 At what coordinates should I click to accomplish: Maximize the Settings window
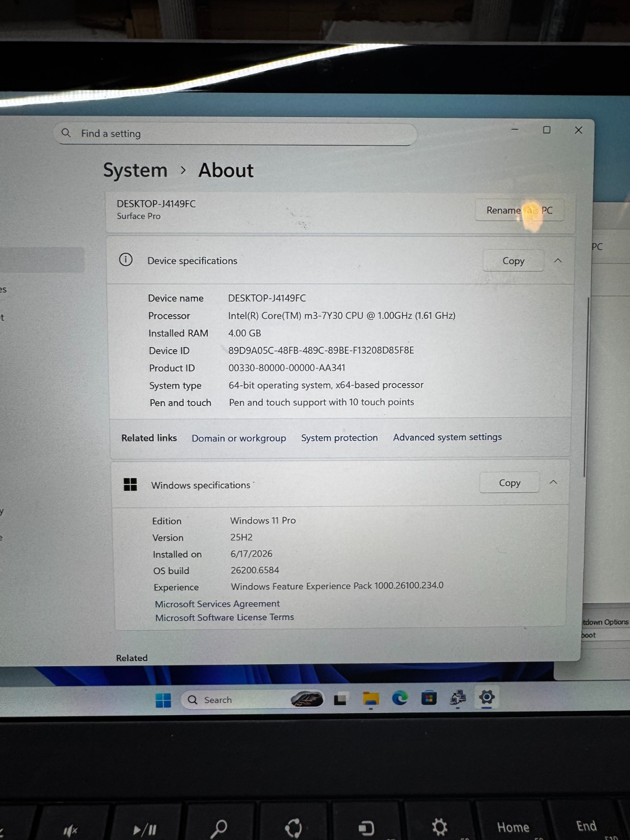point(547,130)
